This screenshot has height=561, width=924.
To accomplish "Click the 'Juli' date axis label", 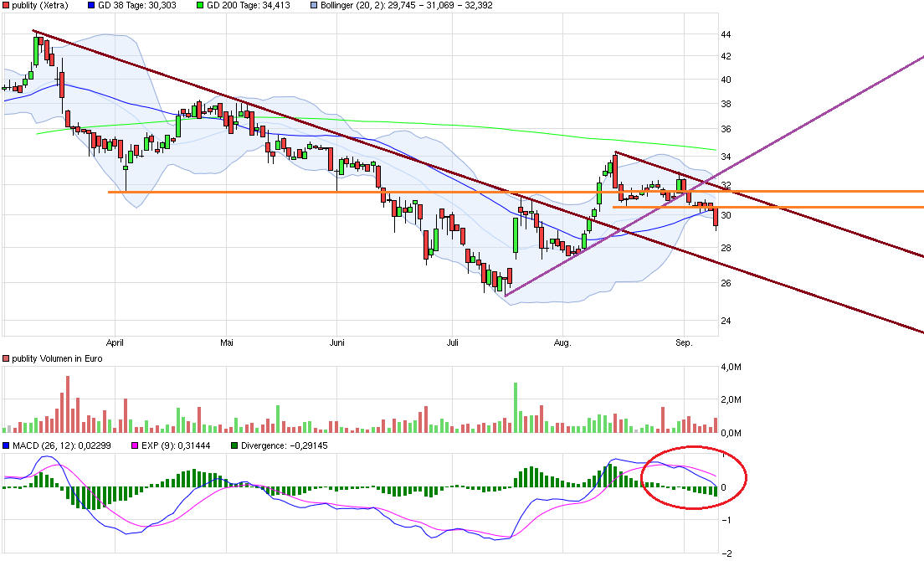I will [453, 343].
